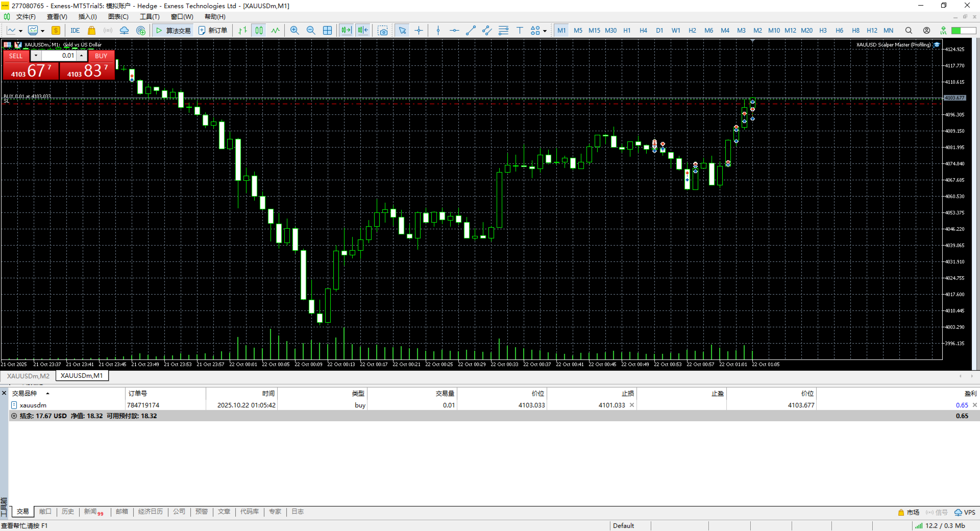The image size is (980, 531).
Task: Select the H4 timeframe
Action: point(643,31)
